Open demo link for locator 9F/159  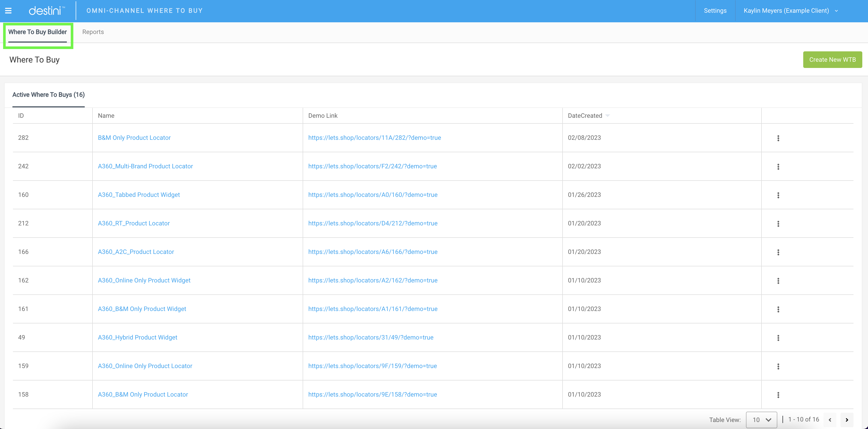point(372,366)
